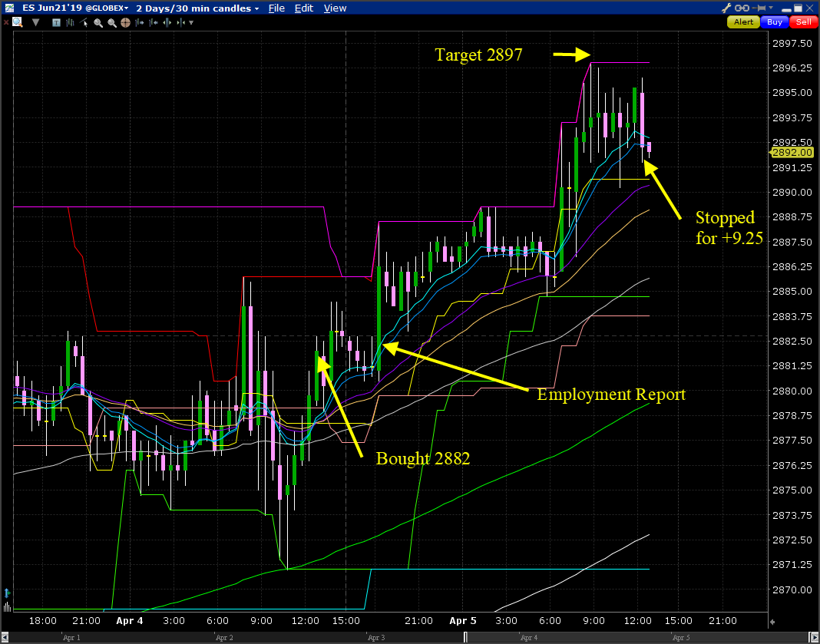Click the bar chart type icon
Viewport: 820px width, 644px height.
[x=70, y=22]
